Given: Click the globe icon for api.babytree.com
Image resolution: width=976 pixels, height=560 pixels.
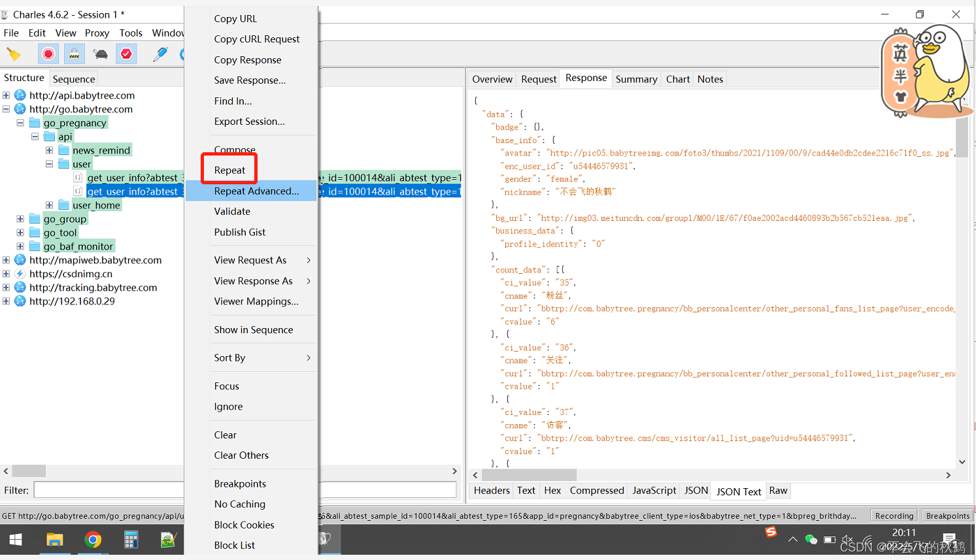Looking at the screenshot, I should click(x=20, y=95).
